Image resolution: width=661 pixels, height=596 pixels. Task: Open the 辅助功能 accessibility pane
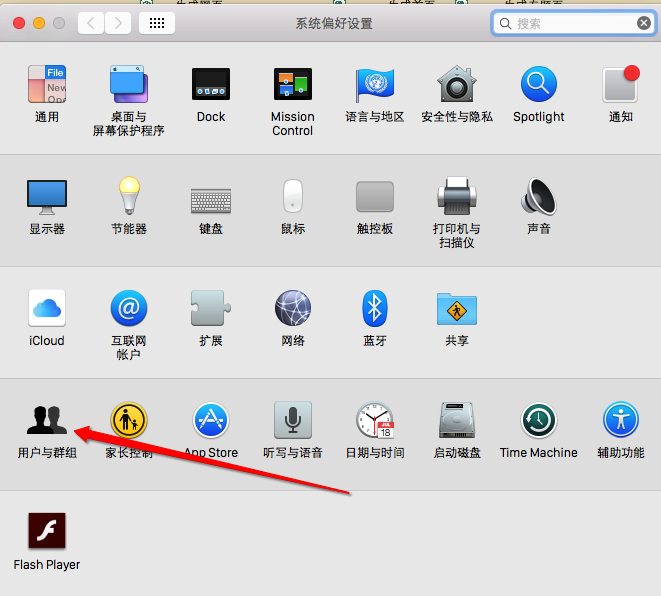[x=621, y=421]
